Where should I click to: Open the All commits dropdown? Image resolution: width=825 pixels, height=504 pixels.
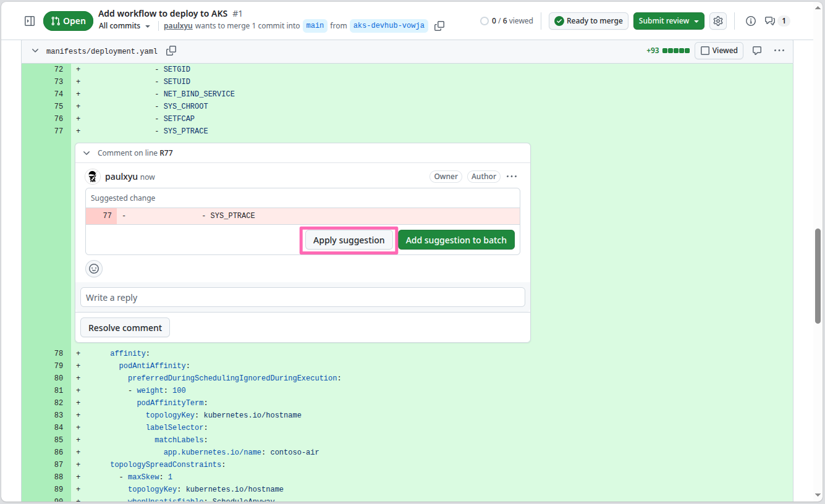click(124, 26)
